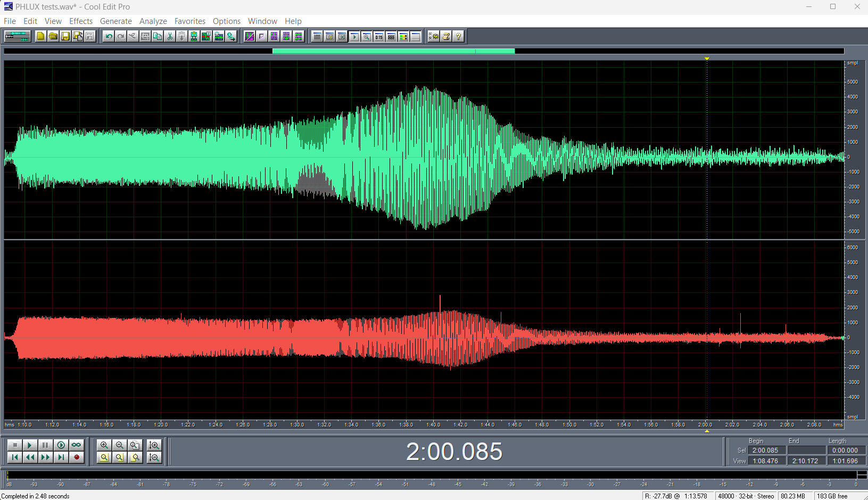The width and height of the screenshot is (868, 500).
Task: Click the Zoom In horizontally magnifier
Action: pyautogui.click(x=104, y=445)
